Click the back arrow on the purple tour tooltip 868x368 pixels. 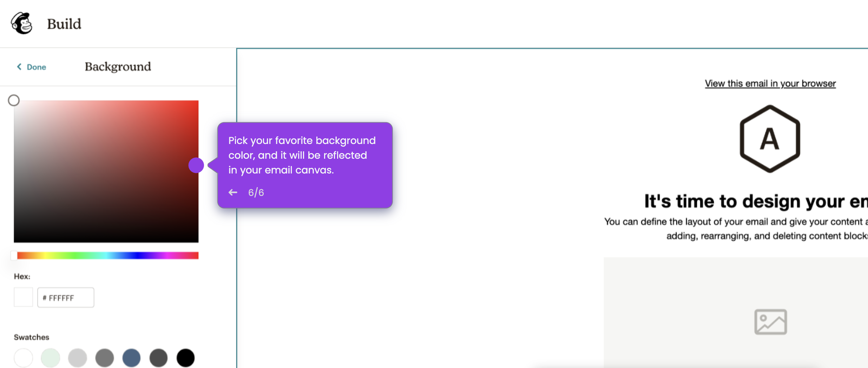tap(233, 192)
